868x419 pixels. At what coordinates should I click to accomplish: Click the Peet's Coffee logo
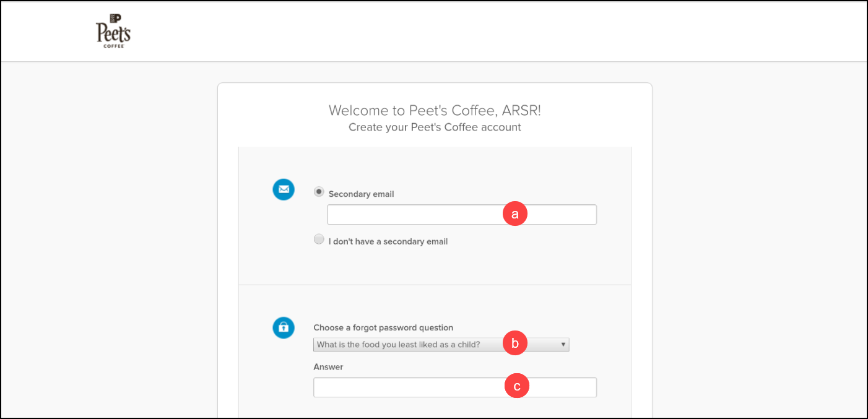coord(113,31)
